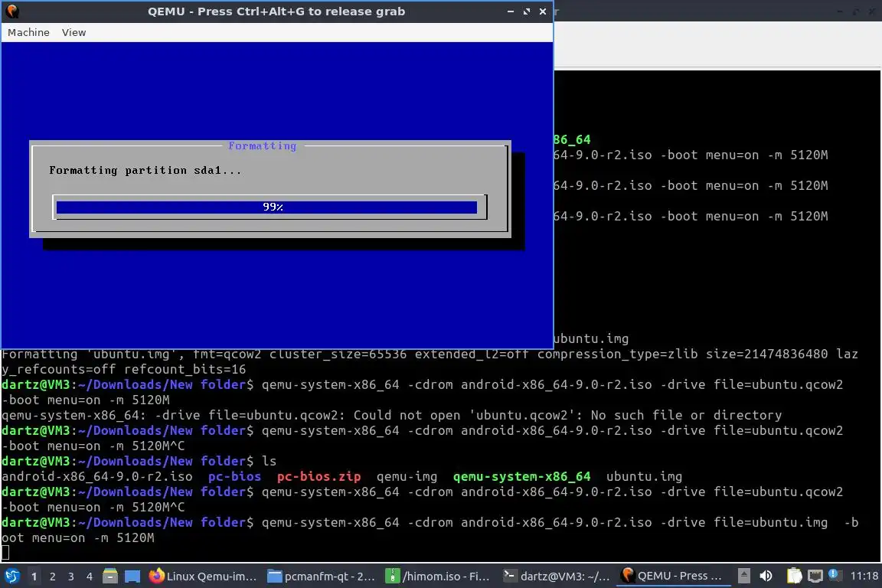This screenshot has height=588, width=882.
Task: Click the terminal cursor block on last line
Action: [5, 553]
